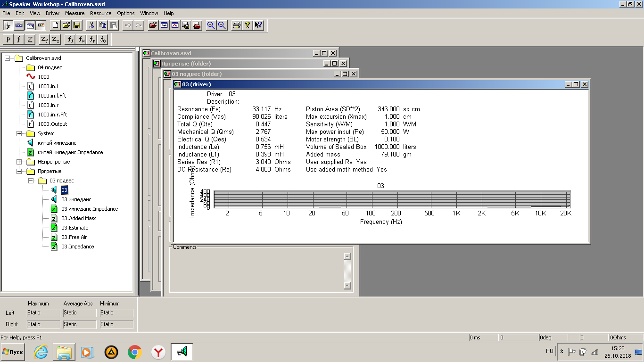
Task: Click the Comments scrollbar down arrow
Action: click(347, 286)
